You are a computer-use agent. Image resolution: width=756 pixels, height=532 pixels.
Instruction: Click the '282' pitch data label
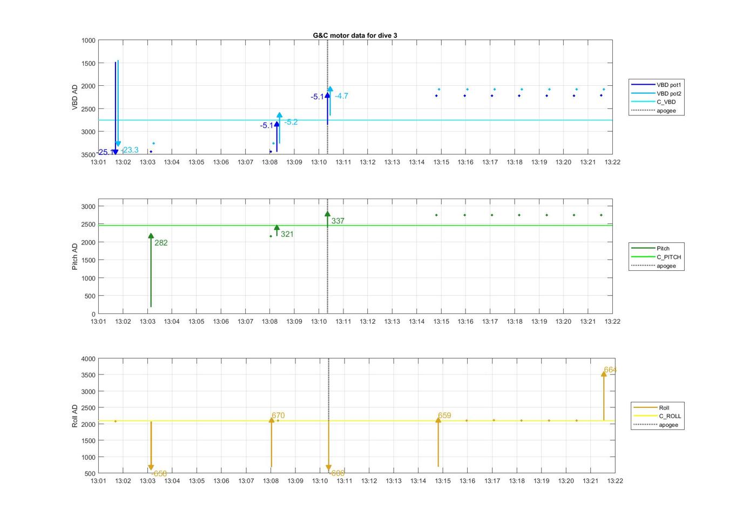pos(161,243)
